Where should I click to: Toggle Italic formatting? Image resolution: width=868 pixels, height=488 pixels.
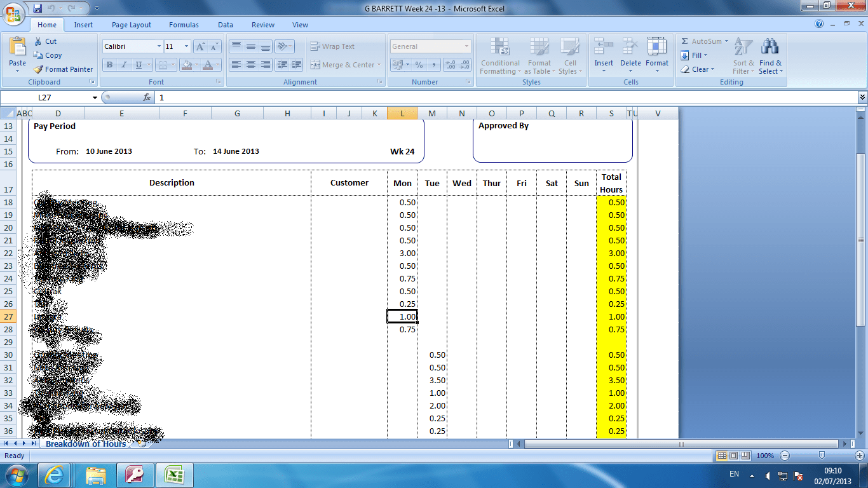tap(124, 65)
